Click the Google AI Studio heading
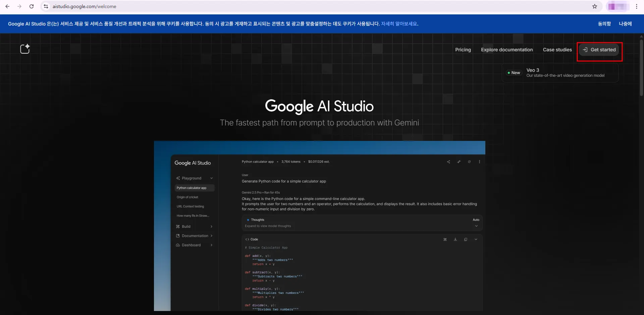Image resolution: width=644 pixels, height=315 pixels. point(319,106)
